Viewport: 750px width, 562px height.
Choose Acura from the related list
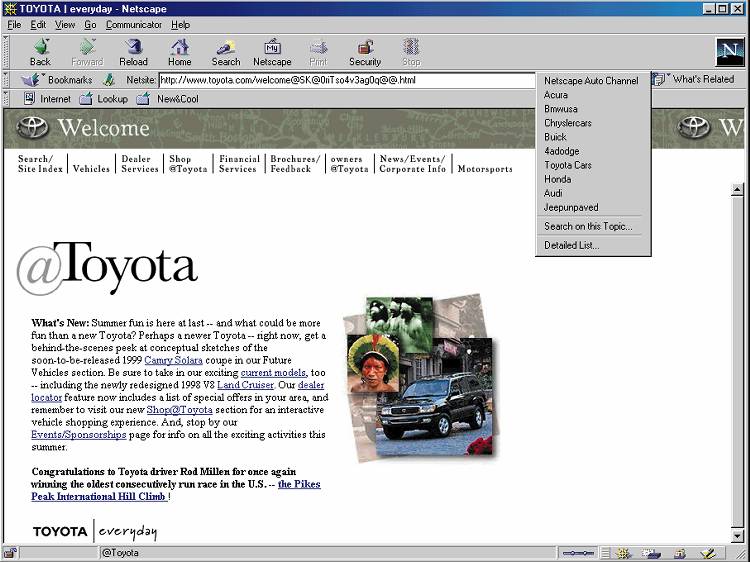593,95
